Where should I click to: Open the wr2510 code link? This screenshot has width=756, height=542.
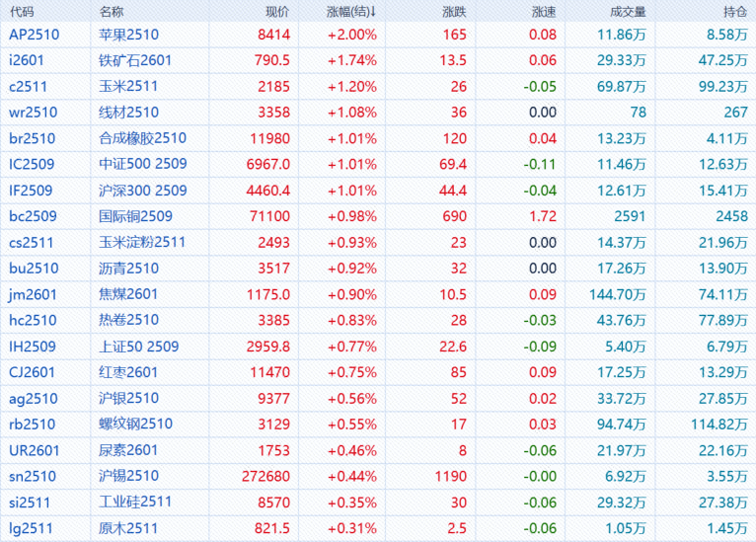tap(33, 113)
